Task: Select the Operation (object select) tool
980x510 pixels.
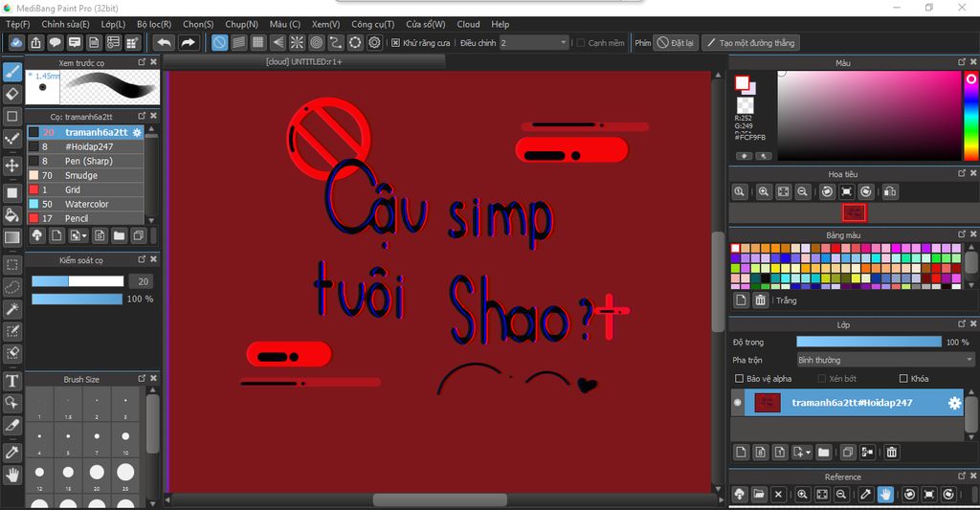Action: tap(11, 402)
